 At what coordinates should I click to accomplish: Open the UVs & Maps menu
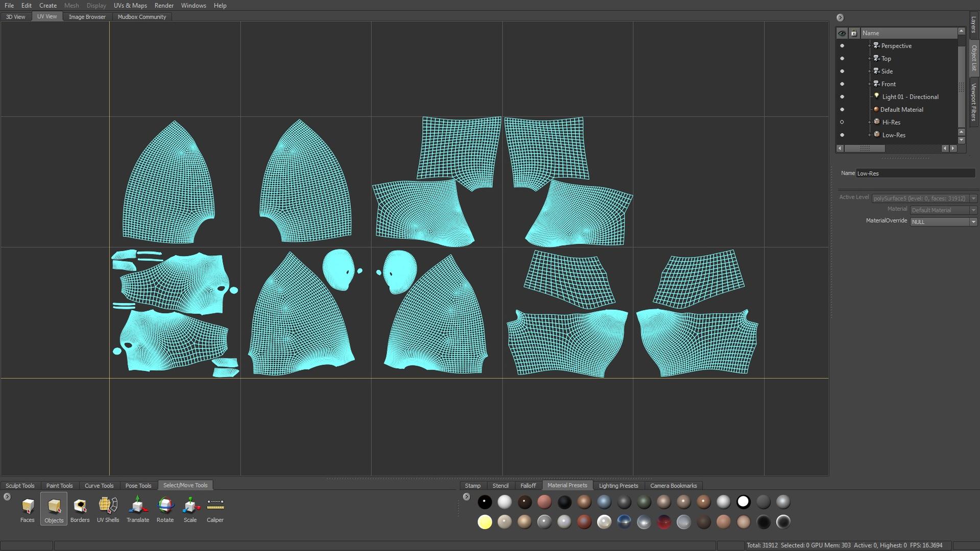[x=130, y=5]
